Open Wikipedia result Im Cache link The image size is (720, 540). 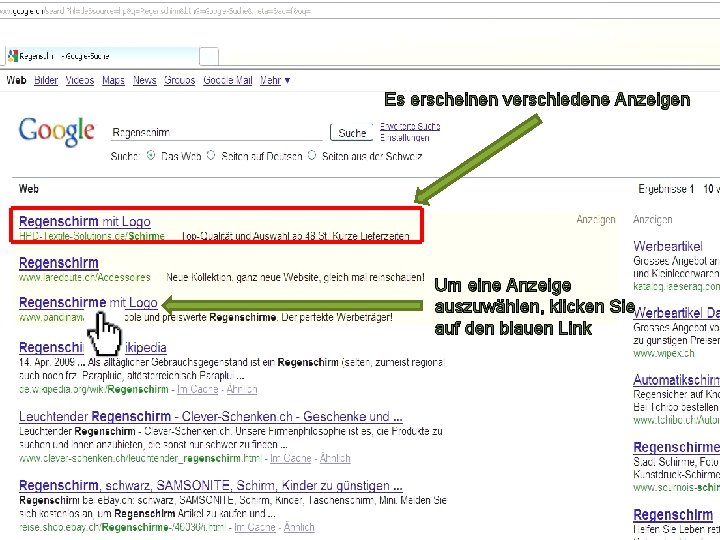[x=197, y=389]
